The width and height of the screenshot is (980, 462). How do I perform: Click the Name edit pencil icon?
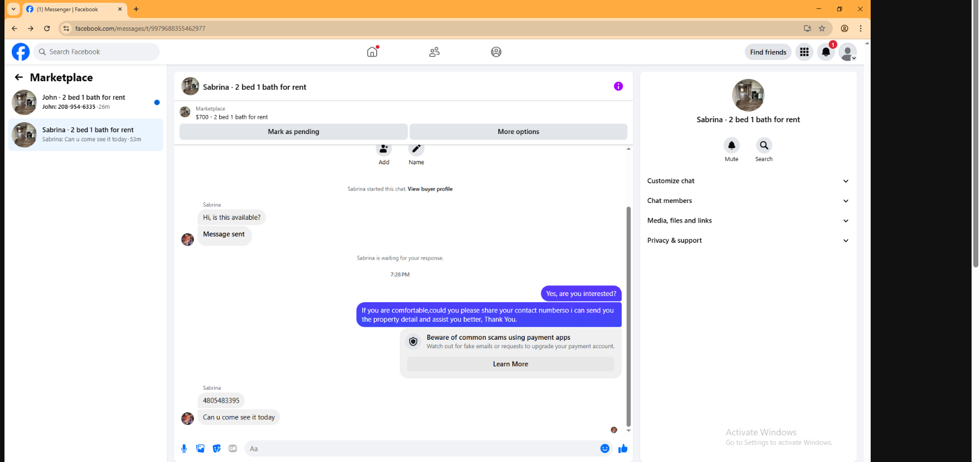pyautogui.click(x=416, y=149)
